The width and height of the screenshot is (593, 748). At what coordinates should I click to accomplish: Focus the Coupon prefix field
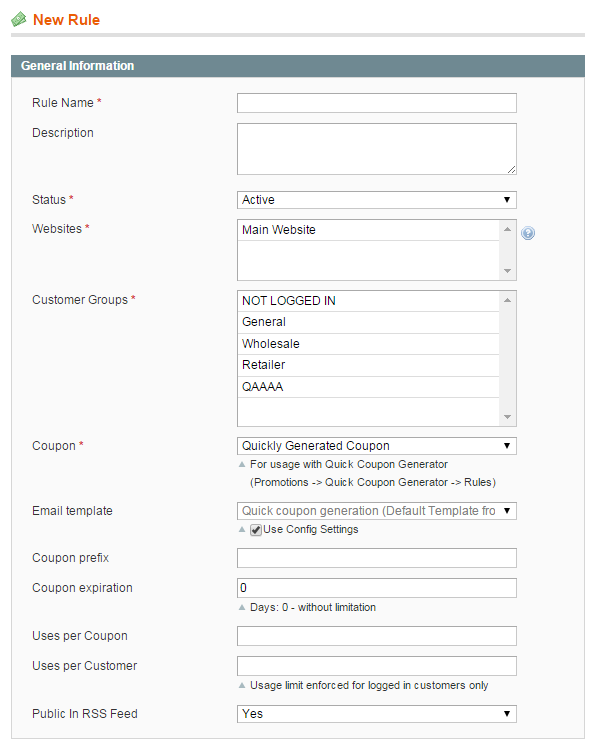[x=376, y=558]
